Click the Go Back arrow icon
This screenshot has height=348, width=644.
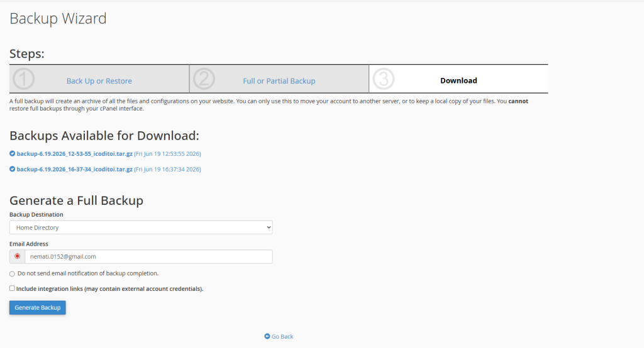pos(267,336)
